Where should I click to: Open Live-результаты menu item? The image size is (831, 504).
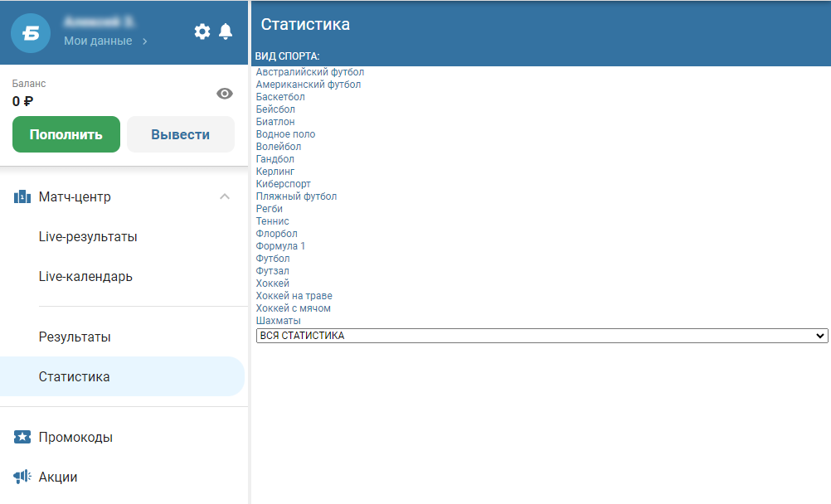(88, 237)
